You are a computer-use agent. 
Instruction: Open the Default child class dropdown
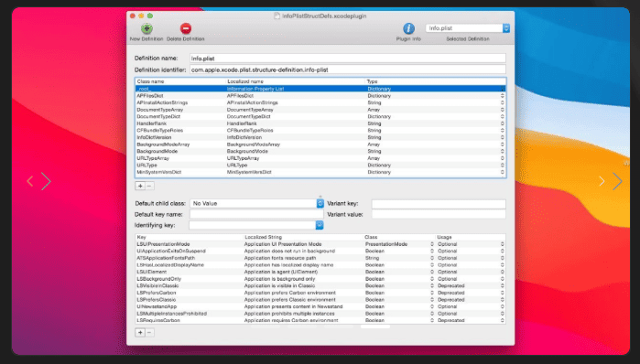(x=256, y=203)
